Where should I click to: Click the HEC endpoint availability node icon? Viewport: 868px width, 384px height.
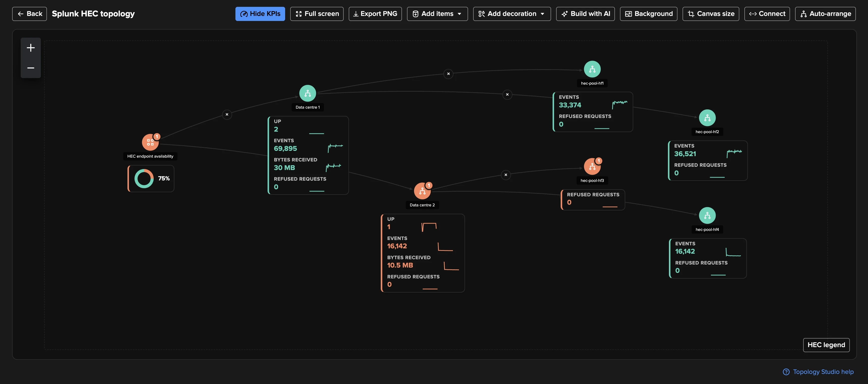[150, 142]
